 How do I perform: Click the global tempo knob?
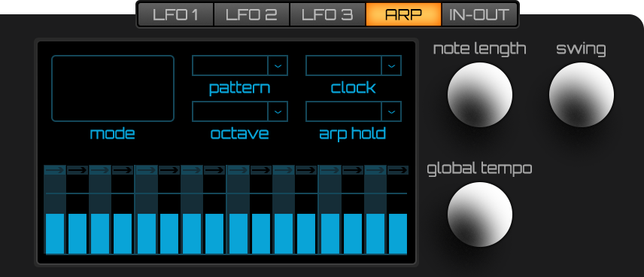[480, 215]
